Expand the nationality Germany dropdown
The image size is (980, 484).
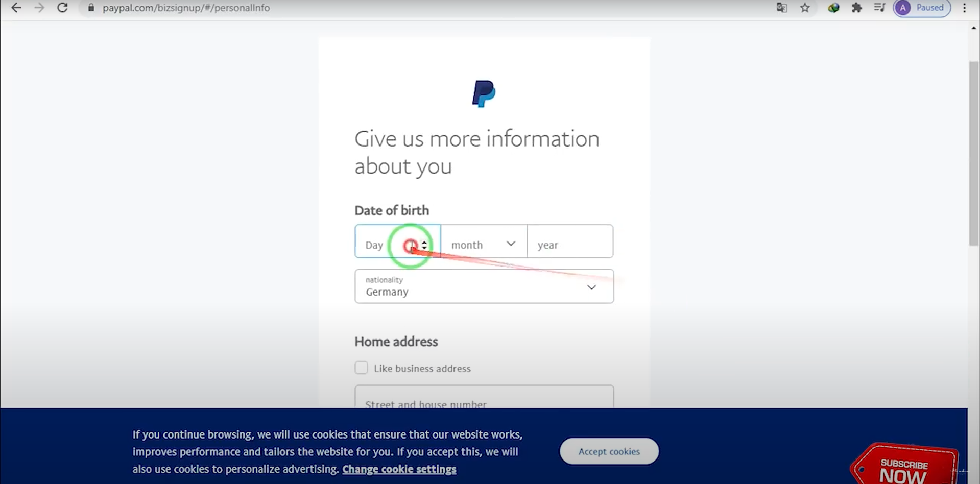click(484, 286)
